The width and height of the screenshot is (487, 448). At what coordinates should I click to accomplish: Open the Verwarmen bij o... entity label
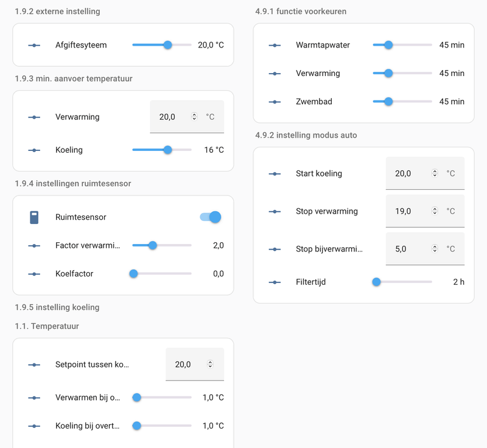point(88,398)
